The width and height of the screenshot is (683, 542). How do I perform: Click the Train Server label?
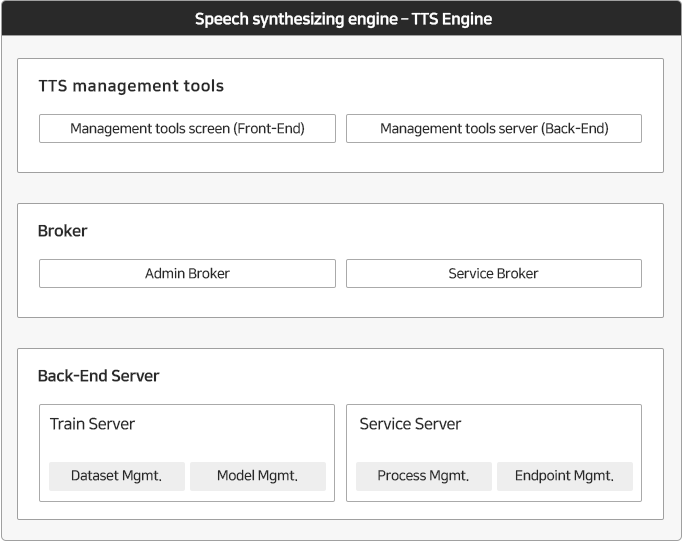click(x=92, y=424)
